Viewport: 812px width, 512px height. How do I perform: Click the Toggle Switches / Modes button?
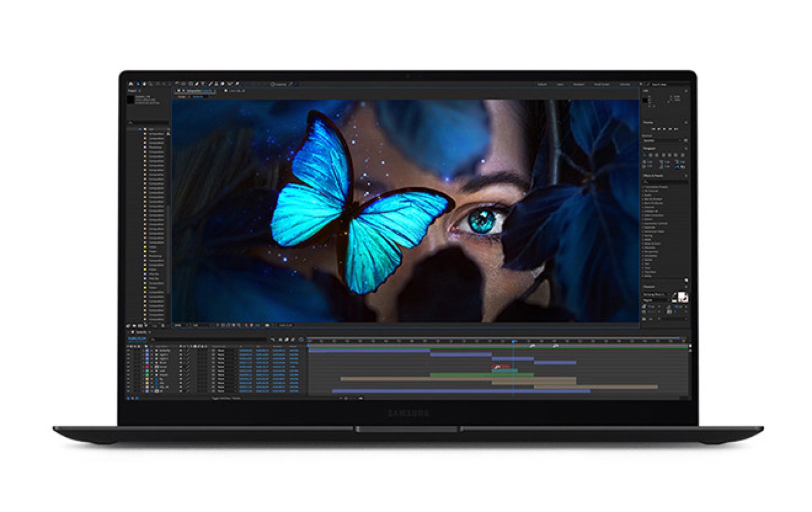[226, 398]
